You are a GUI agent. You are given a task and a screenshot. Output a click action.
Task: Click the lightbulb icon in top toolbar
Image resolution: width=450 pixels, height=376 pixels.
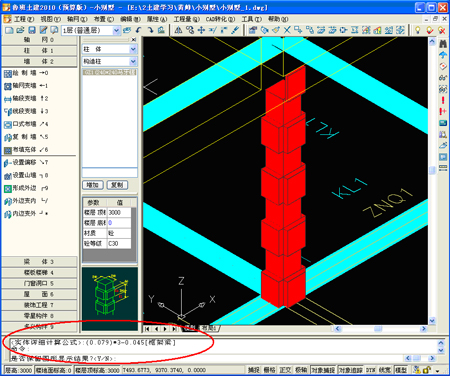pyautogui.click(x=417, y=30)
